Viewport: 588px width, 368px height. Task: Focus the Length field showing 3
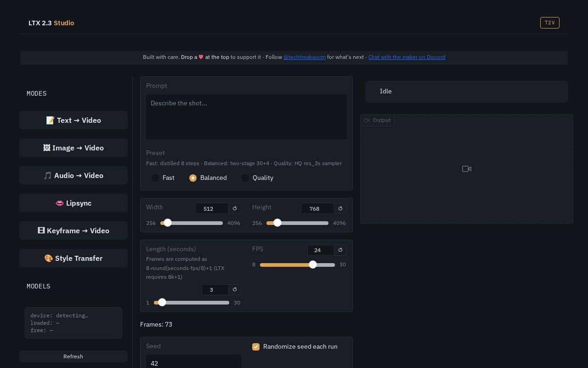(215, 289)
